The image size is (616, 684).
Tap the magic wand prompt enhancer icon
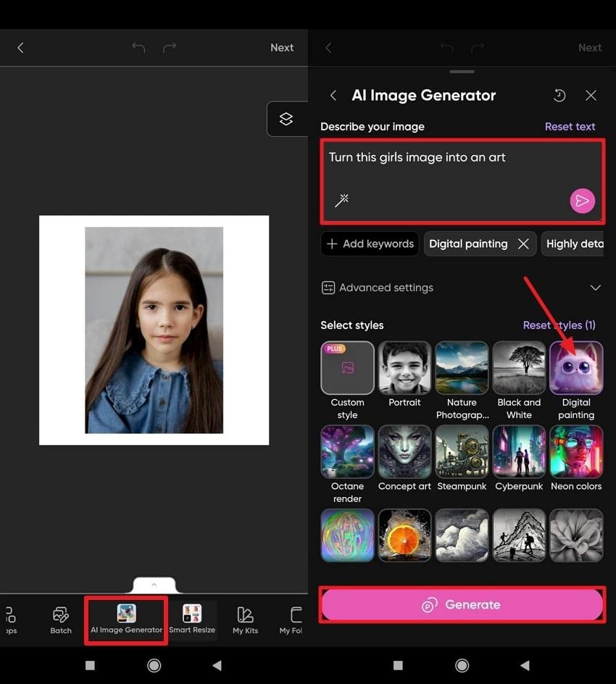tap(341, 200)
